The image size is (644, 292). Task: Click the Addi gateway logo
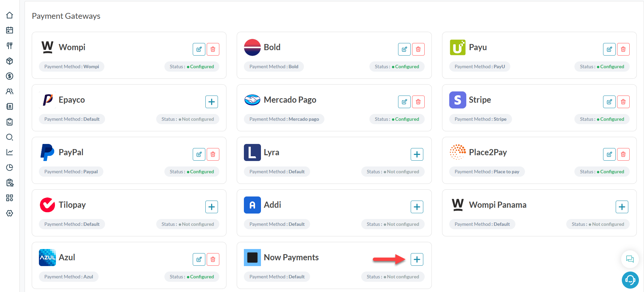(x=252, y=205)
